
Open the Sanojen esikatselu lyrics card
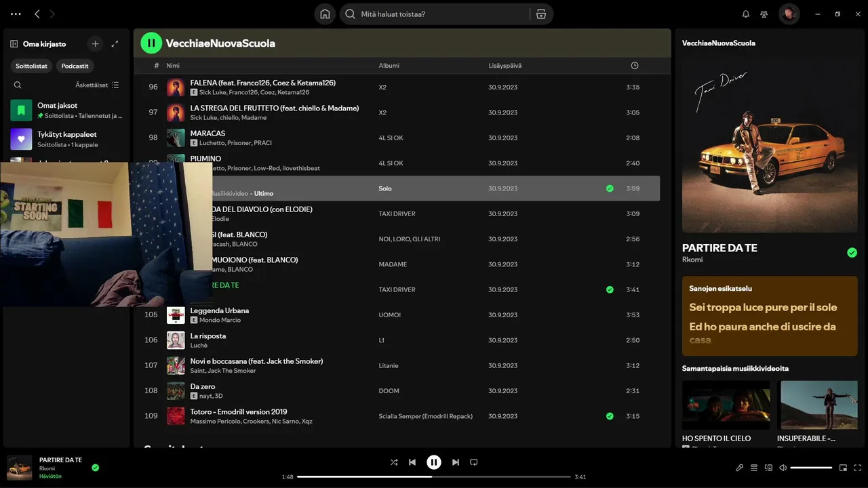click(x=770, y=316)
